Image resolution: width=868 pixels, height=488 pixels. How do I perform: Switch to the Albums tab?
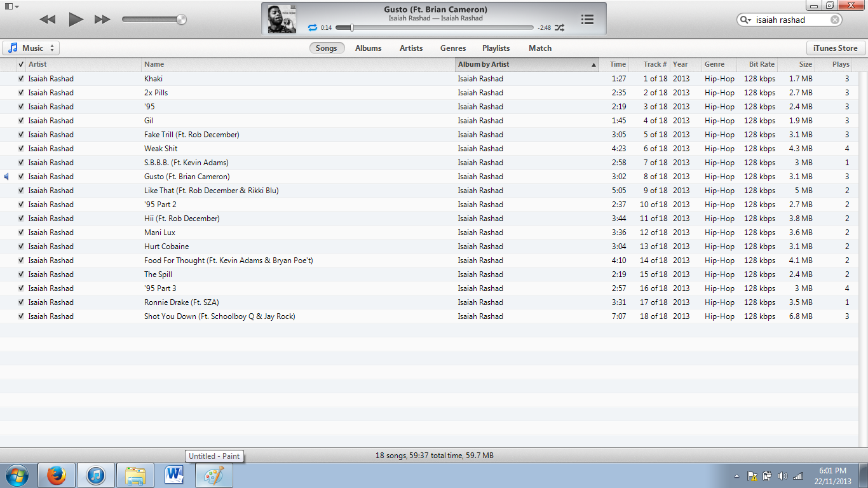[369, 48]
